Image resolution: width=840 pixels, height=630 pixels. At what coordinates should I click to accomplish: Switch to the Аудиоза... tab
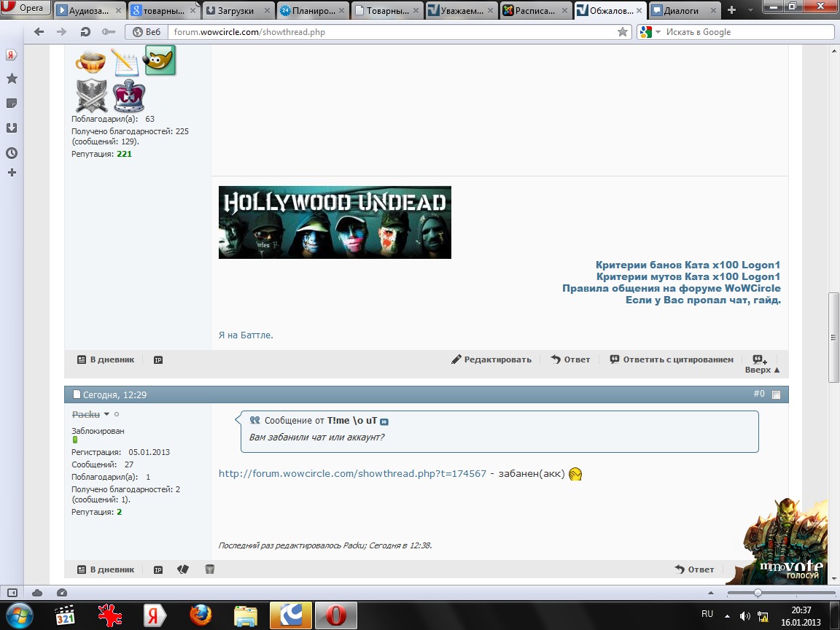[x=90, y=10]
